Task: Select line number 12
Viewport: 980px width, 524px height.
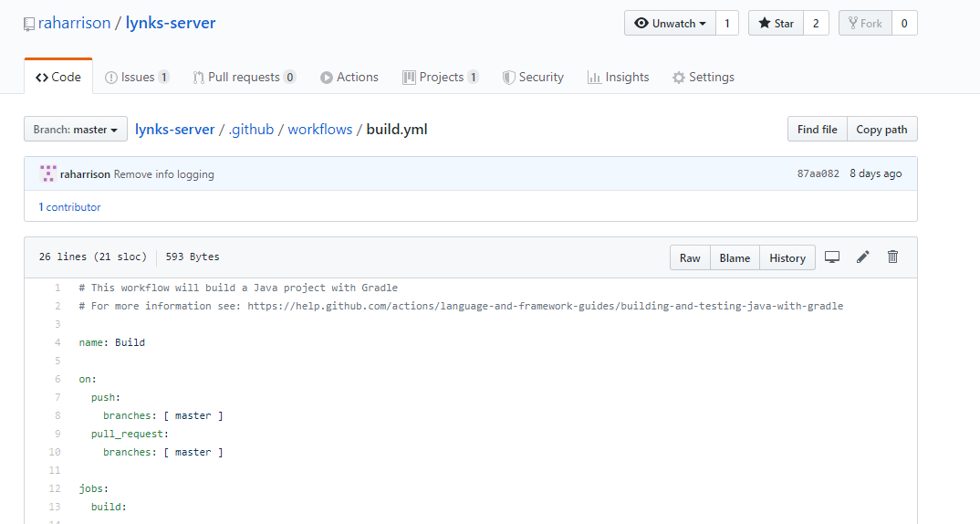Action: [55, 488]
